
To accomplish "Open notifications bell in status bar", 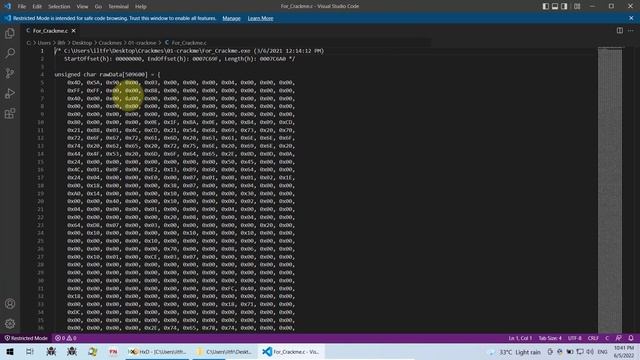I will click(631, 338).
